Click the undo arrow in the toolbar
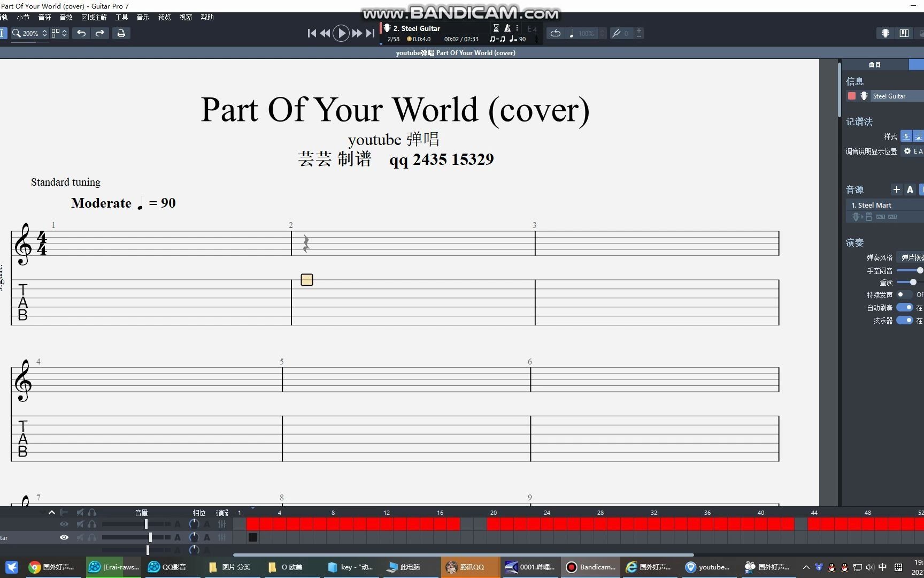Image resolution: width=924 pixels, height=578 pixels. [81, 33]
